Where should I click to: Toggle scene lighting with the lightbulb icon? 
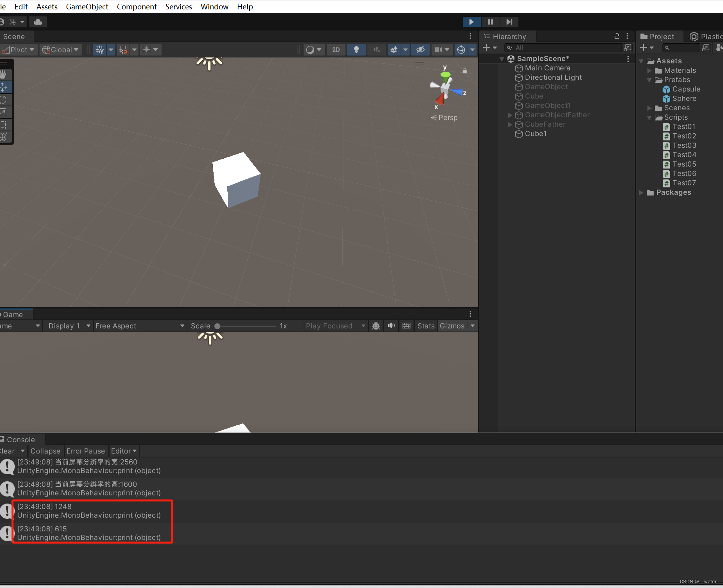point(356,49)
